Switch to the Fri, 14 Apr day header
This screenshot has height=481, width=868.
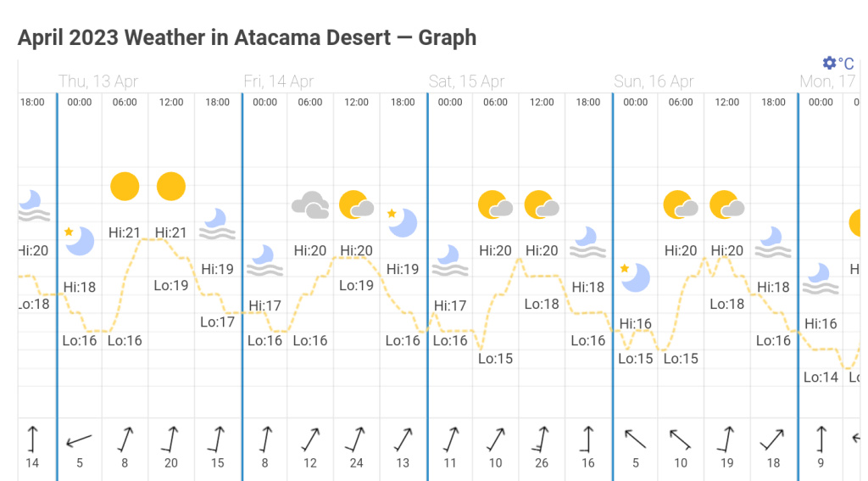tap(279, 81)
